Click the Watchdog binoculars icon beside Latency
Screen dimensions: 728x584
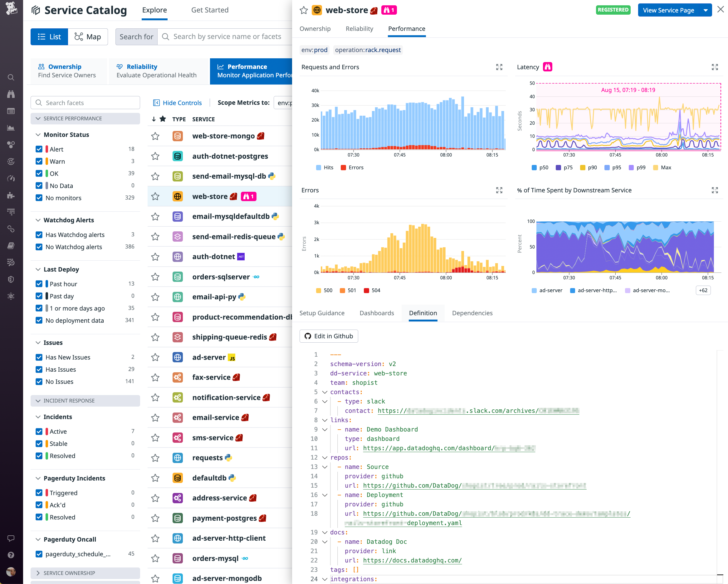click(547, 67)
